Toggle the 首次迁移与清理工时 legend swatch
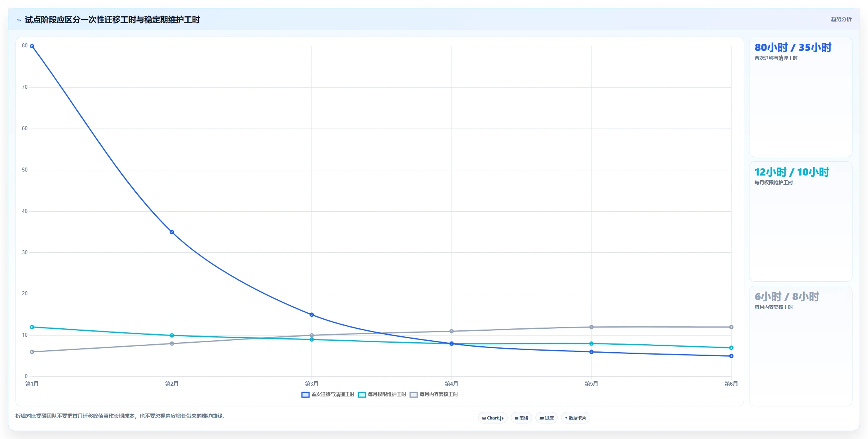Image resolution: width=868 pixels, height=439 pixels. tap(305, 395)
